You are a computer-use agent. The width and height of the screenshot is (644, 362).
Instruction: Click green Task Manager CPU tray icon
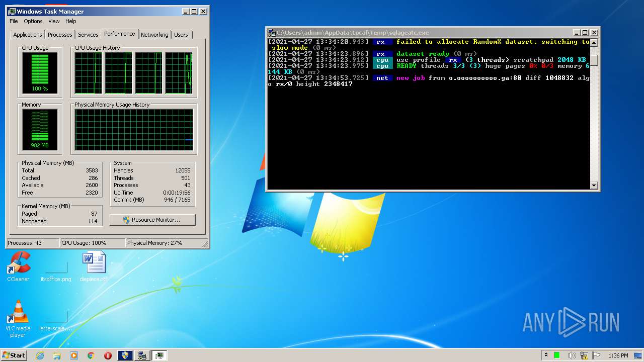(557, 355)
